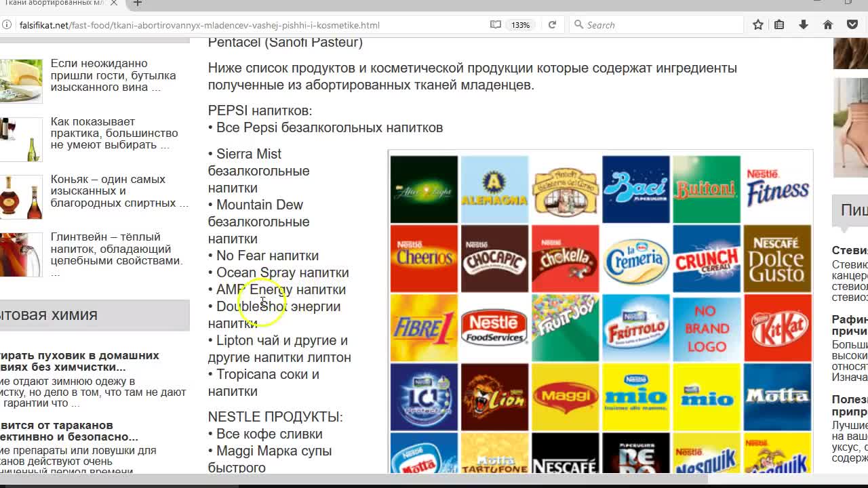Click the 'Все кофе сливки' list entry
The width and height of the screenshot is (868, 488).
265,434
